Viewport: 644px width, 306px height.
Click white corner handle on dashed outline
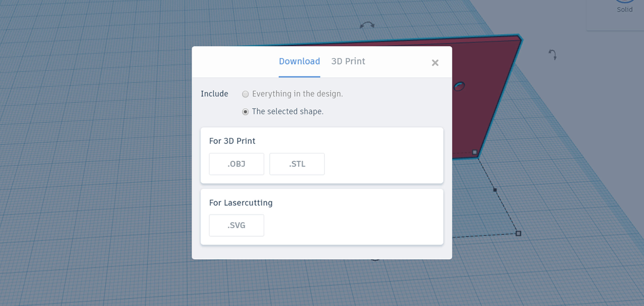click(518, 233)
